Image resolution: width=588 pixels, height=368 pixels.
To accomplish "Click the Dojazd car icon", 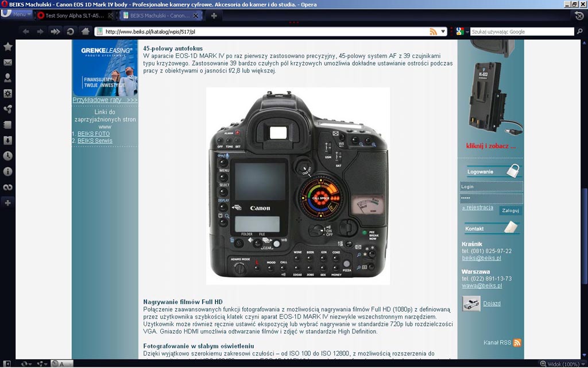I will (471, 304).
